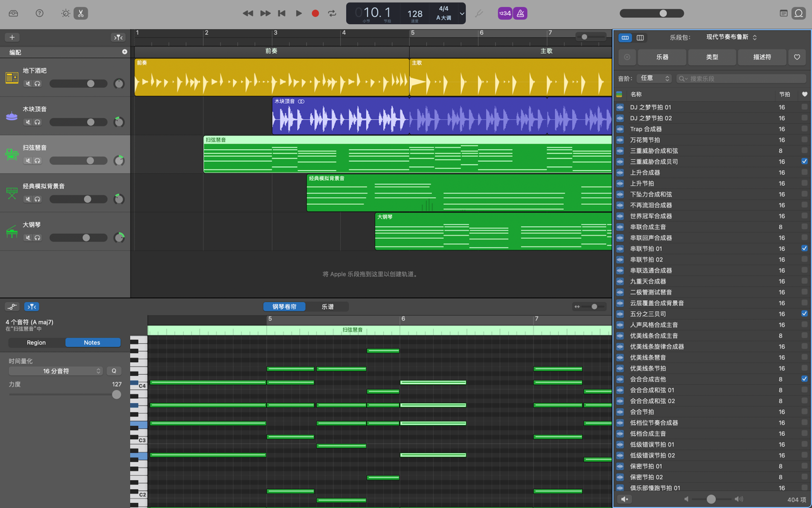Expand the 乐段包 loop pack selector
812x508 pixels.
pos(731,37)
